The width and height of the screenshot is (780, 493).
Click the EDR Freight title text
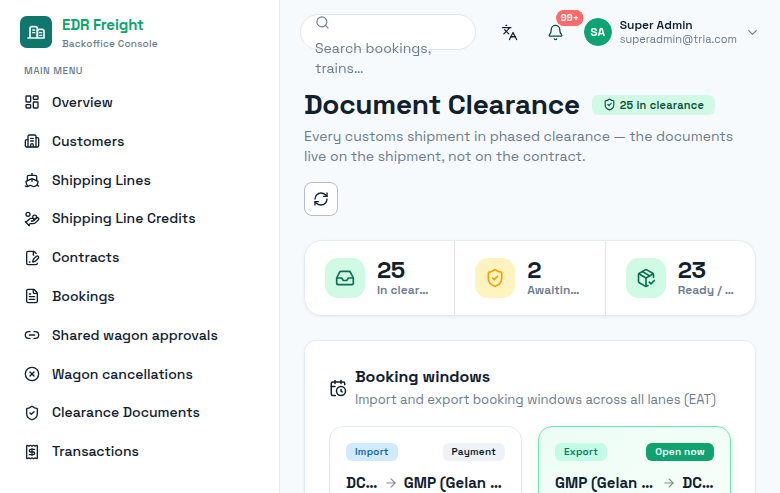102,25
